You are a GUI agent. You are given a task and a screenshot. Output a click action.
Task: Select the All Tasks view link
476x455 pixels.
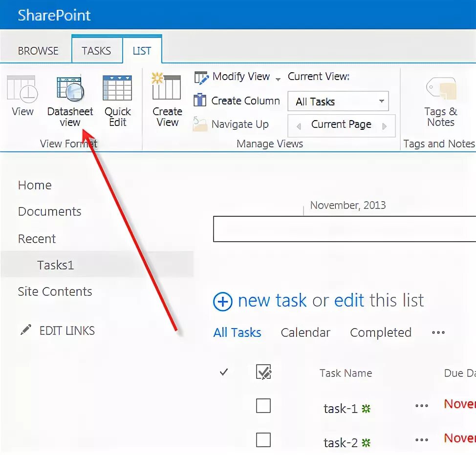coord(237,332)
